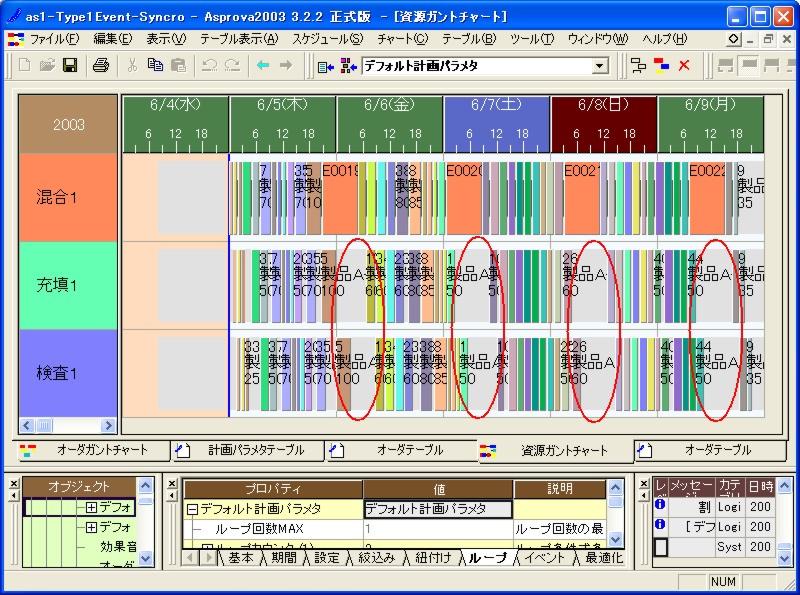
Task: Click the 検査1 resource row header
Action: tap(68, 373)
